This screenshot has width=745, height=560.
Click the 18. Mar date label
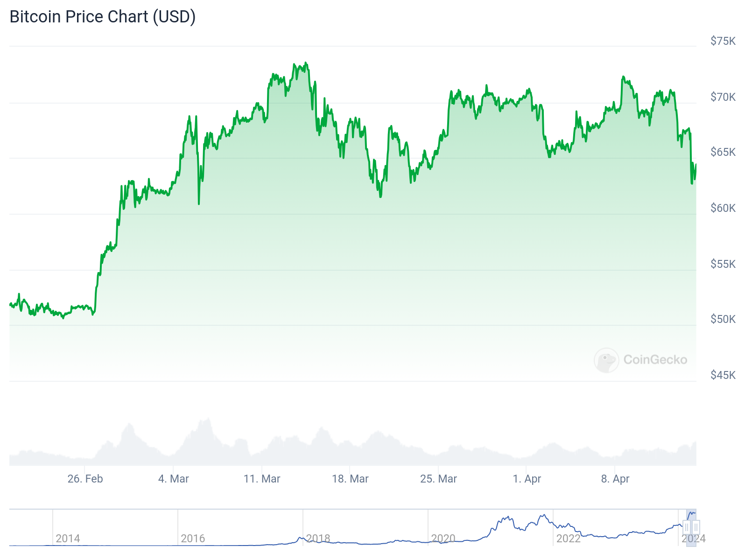pos(350,479)
